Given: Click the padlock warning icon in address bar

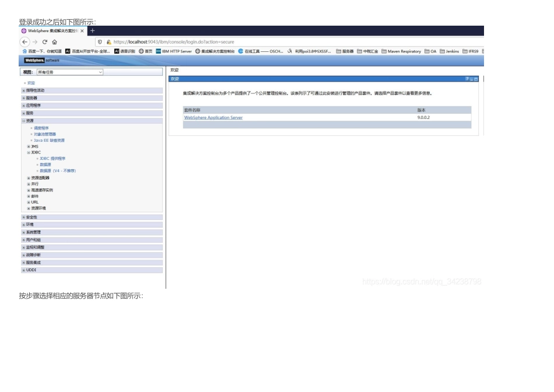Looking at the screenshot, I should point(109,42).
